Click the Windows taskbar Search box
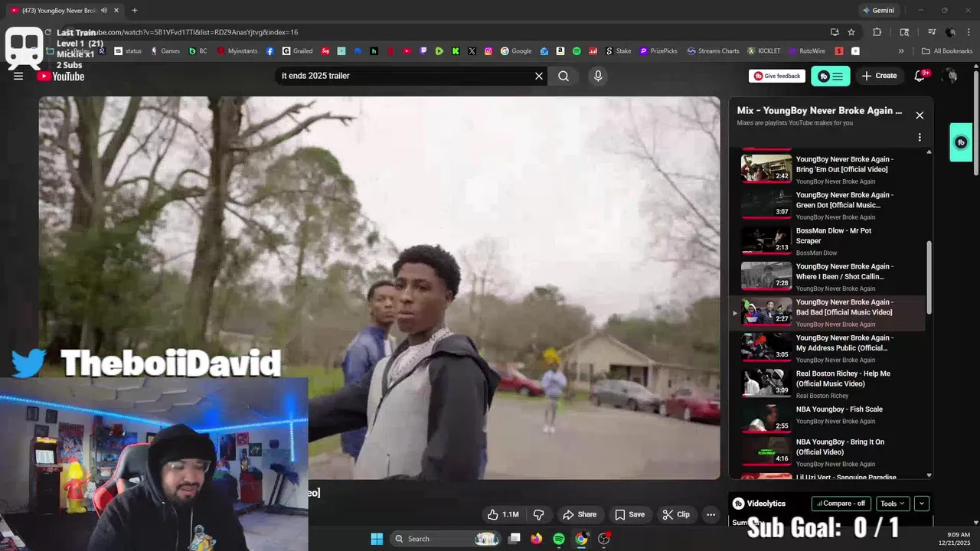 point(445,539)
